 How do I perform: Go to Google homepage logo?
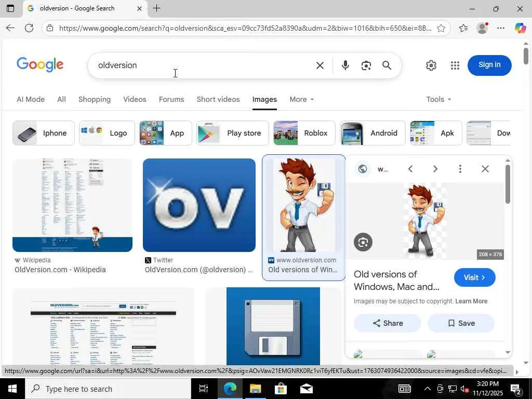40,64
